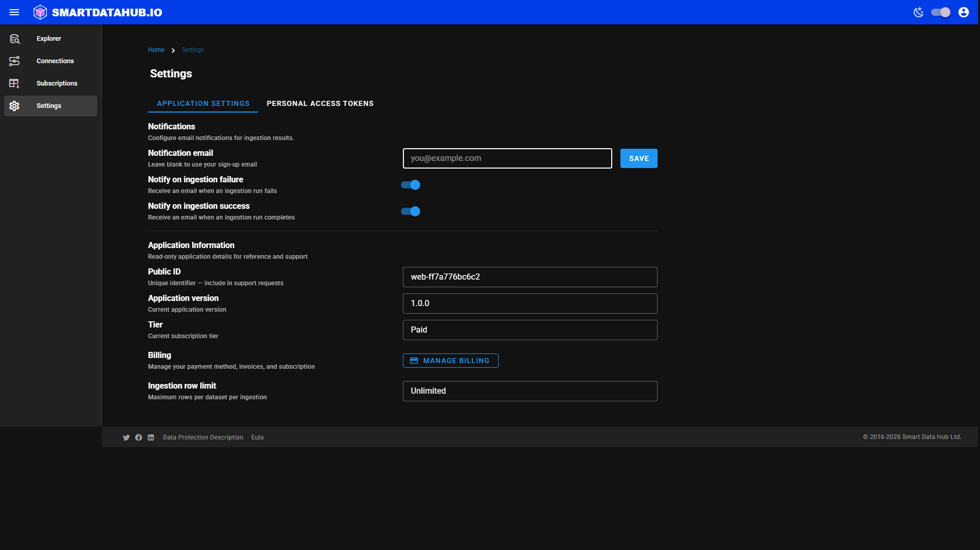Disable Notify on ingestion success switch
This screenshot has width=980, height=550.
coord(411,211)
